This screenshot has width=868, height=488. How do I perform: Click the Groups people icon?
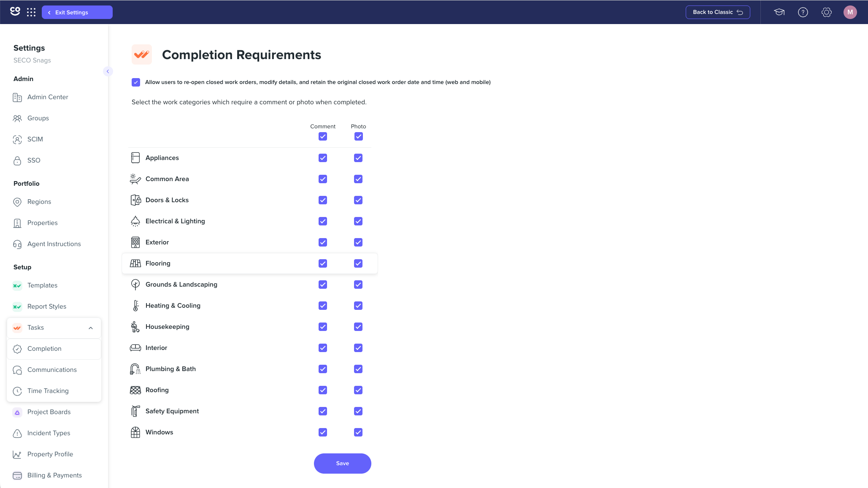click(x=17, y=119)
